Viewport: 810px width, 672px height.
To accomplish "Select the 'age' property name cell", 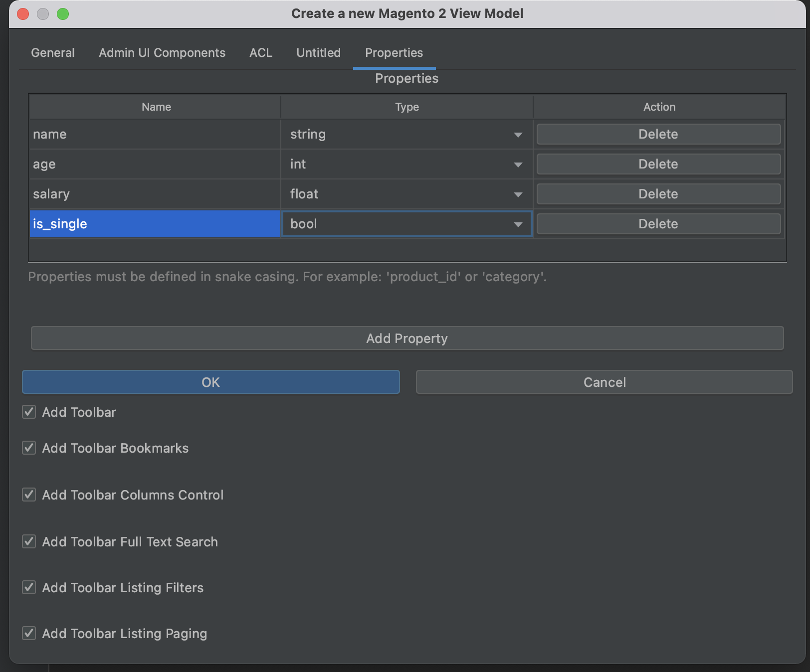I will pyautogui.click(x=155, y=164).
